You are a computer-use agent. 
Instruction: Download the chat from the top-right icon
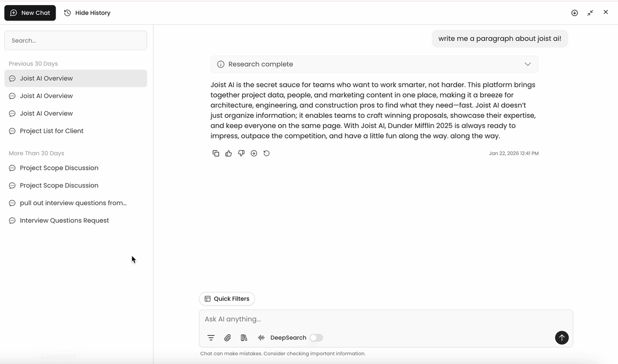pos(574,13)
